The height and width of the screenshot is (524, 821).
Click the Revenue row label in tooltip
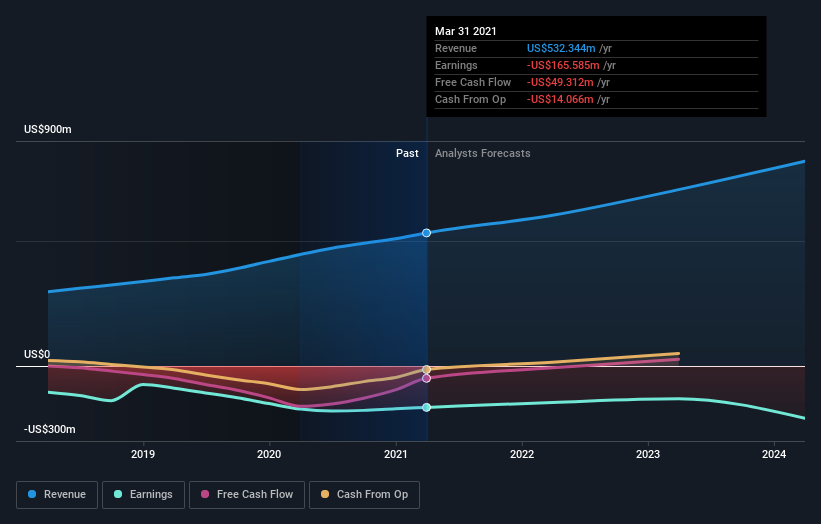(456, 48)
